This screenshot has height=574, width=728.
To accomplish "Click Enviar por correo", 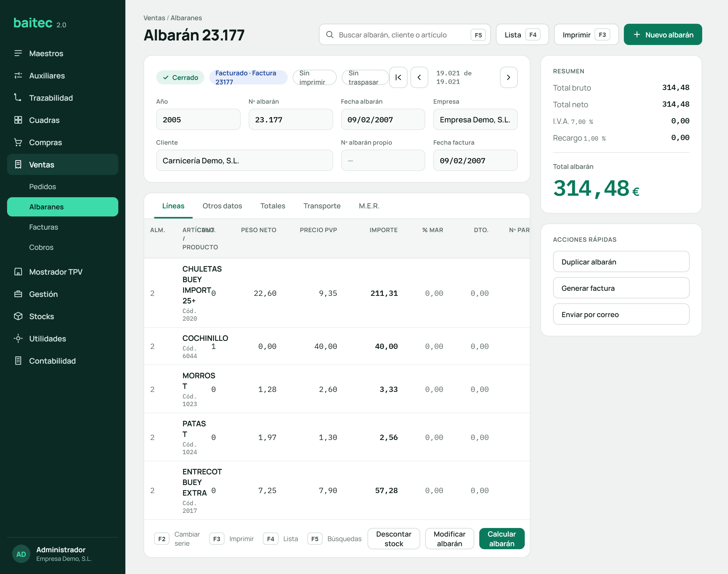I will (621, 314).
